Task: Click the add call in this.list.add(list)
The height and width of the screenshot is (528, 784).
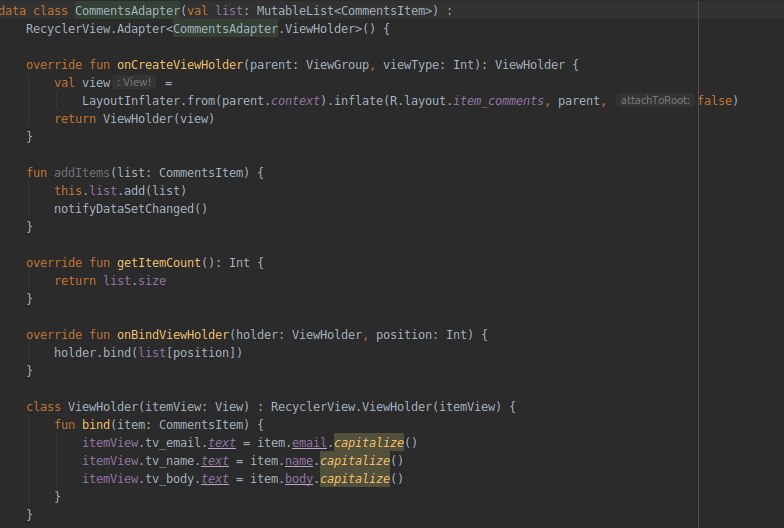Action: (134, 190)
